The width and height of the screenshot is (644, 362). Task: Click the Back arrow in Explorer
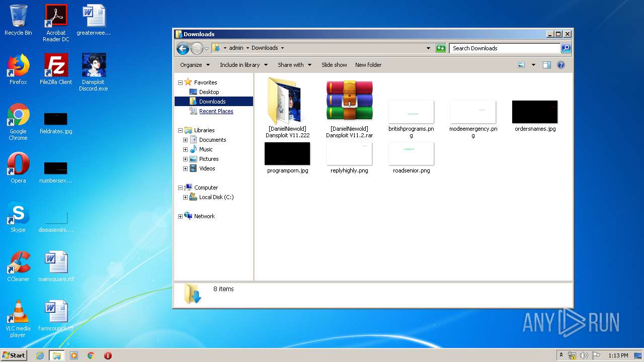tap(183, 48)
